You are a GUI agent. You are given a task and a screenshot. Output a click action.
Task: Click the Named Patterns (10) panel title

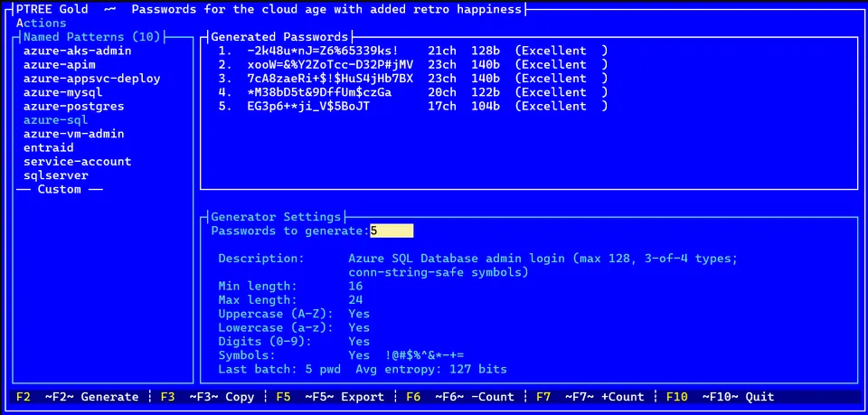[x=92, y=37]
